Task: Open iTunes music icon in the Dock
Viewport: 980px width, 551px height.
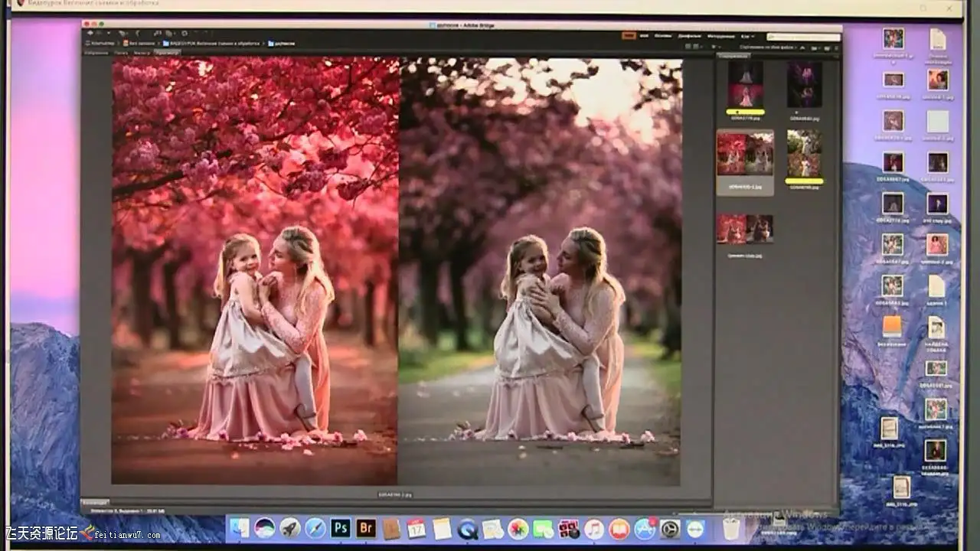Action: tap(594, 528)
